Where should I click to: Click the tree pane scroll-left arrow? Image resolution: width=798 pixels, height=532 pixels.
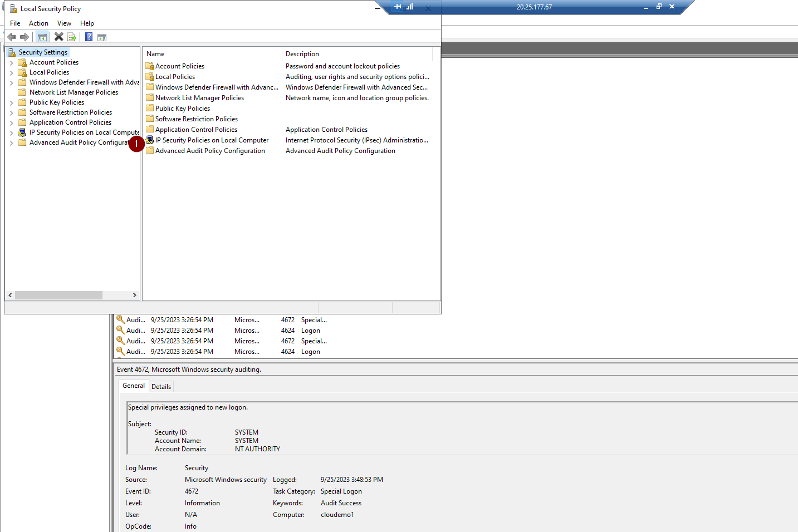[10, 295]
